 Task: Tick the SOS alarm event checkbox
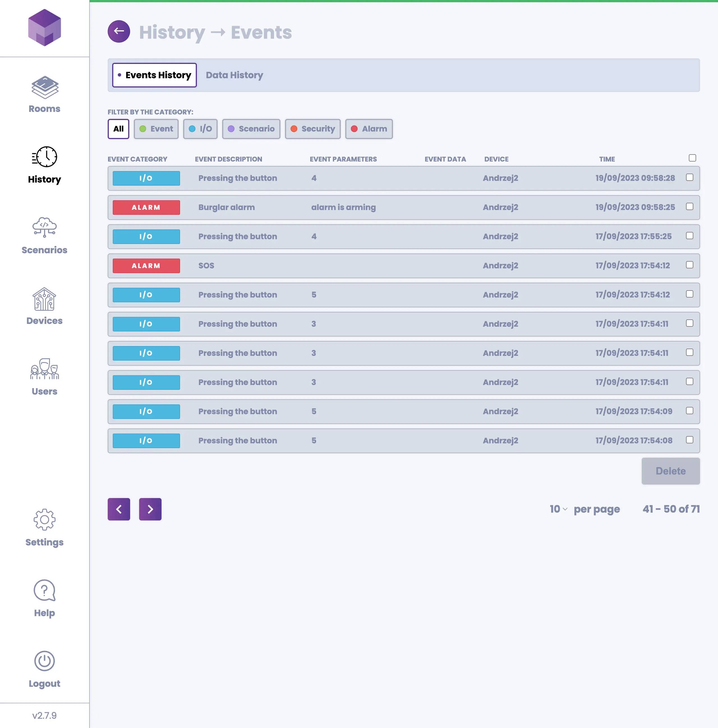click(689, 265)
